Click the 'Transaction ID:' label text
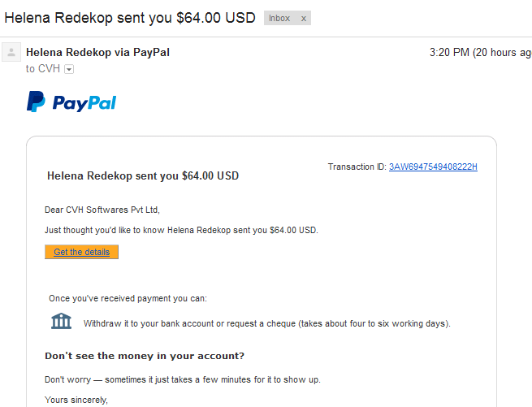This screenshot has width=532, height=407. pyautogui.click(x=357, y=167)
